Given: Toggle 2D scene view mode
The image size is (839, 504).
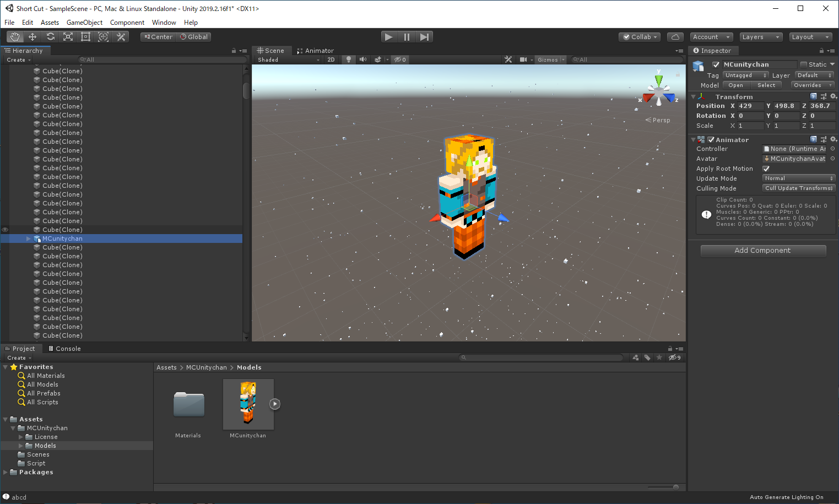Looking at the screenshot, I should (x=331, y=59).
